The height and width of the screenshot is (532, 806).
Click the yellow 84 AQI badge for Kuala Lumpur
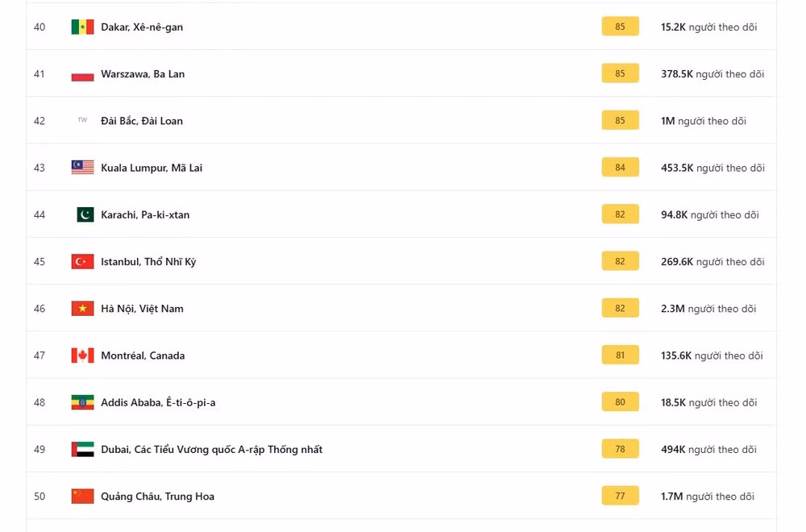tap(620, 167)
